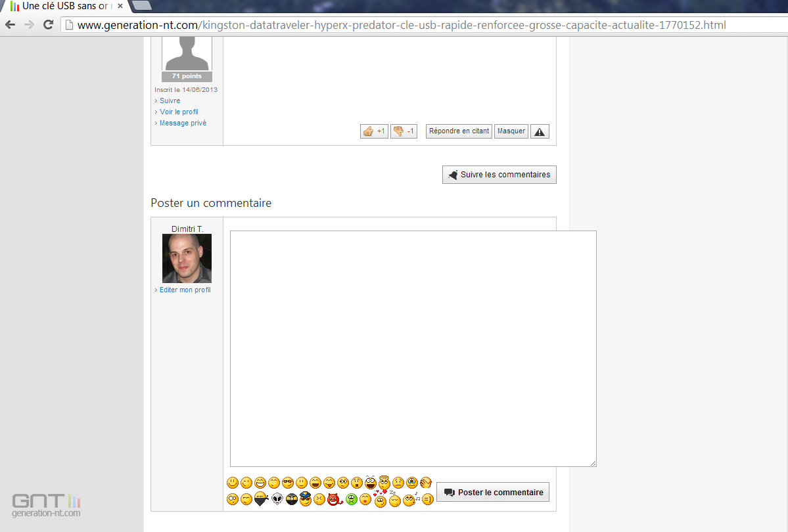Image resolution: width=788 pixels, height=532 pixels.
Task: Insert the tongue-out emoticon
Action: [x=329, y=483]
